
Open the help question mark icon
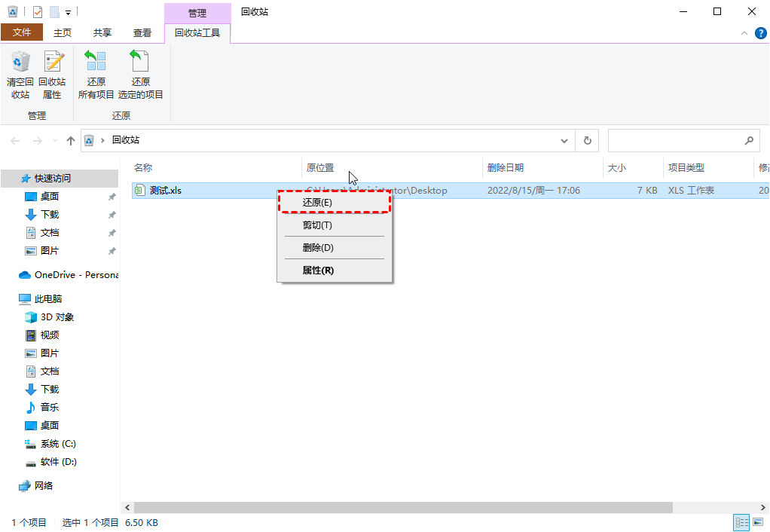[761, 33]
